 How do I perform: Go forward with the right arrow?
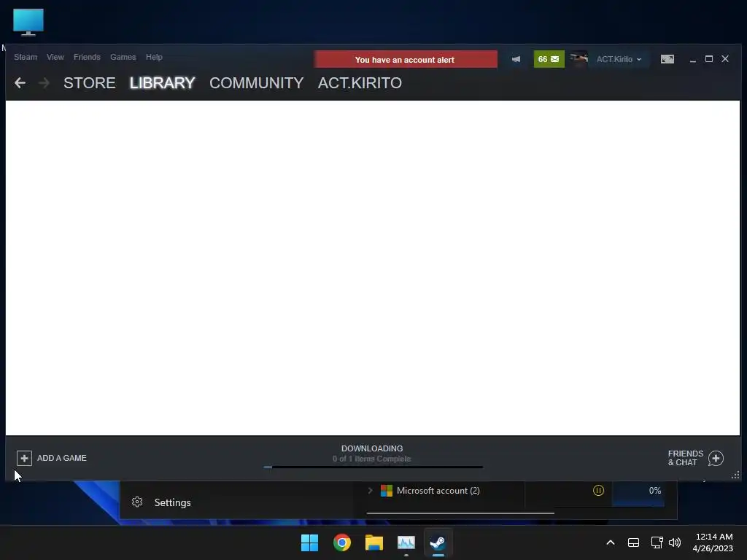coord(44,83)
